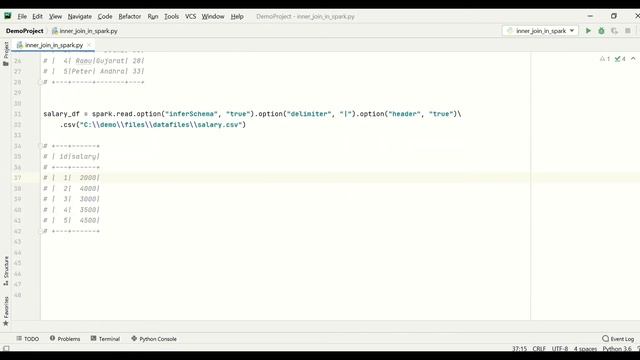Image resolution: width=640 pixels, height=360 pixels.
Task: Click the "inferSchema" string in code
Action: click(191, 114)
